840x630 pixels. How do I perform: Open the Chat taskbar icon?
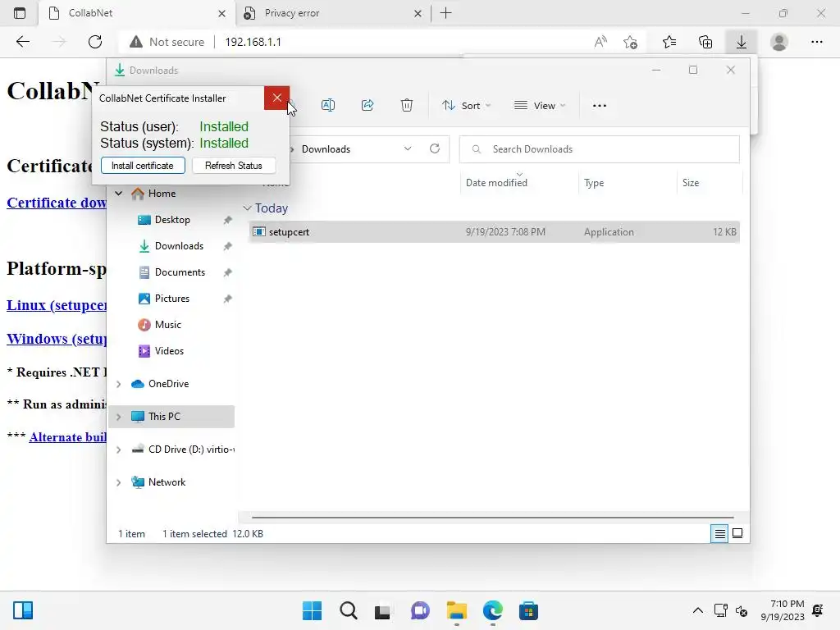420,610
